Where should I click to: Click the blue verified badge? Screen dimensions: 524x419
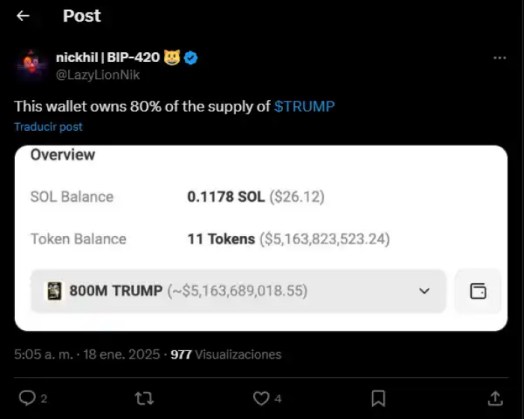[x=191, y=58]
